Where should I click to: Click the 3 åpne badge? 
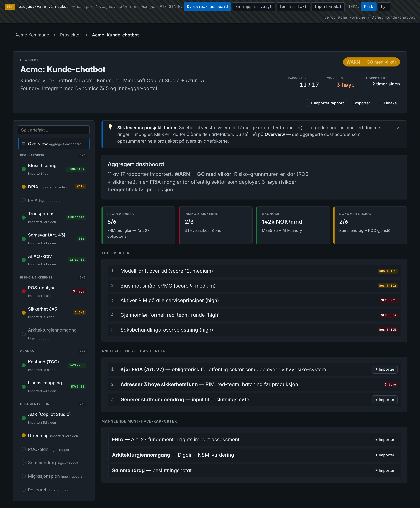coord(390,384)
